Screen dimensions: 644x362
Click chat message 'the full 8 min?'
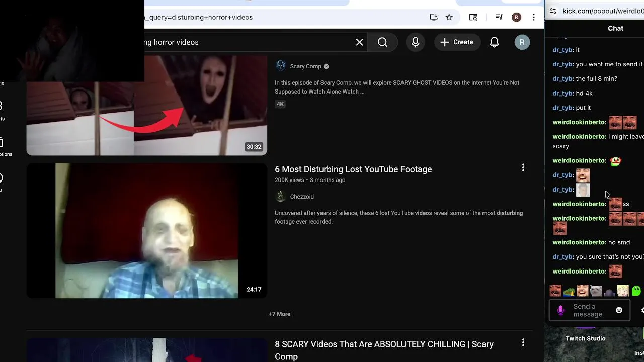coord(596,79)
